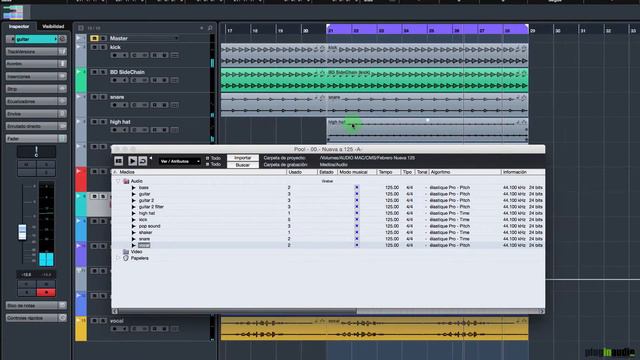This screenshot has width=640, height=360.
Task: Open the track list search magnifier
Action: [210, 28]
